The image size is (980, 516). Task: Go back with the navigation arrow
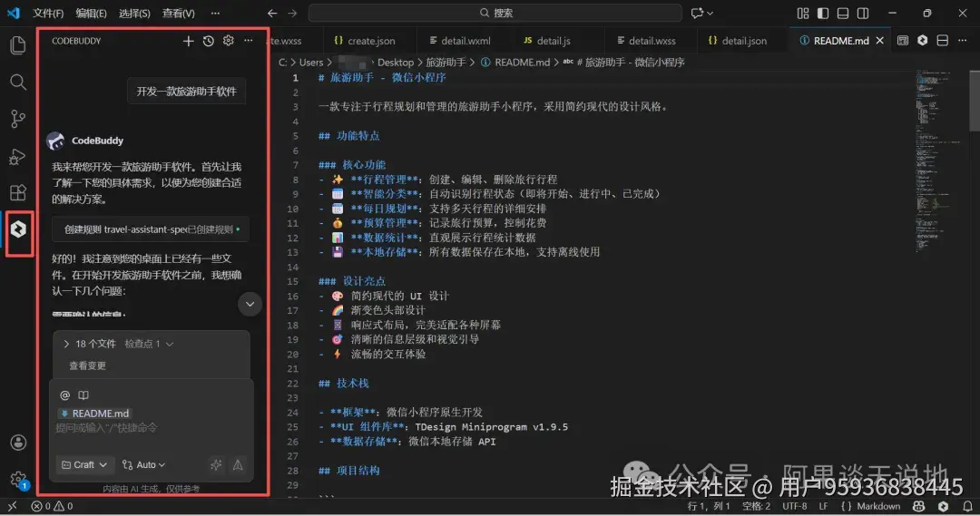272,13
